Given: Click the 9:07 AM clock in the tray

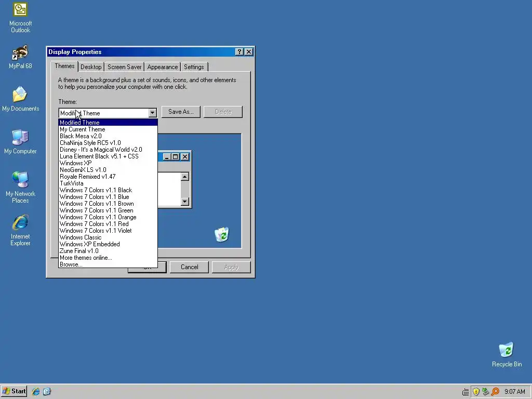Looking at the screenshot, I should (x=514, y=392).
